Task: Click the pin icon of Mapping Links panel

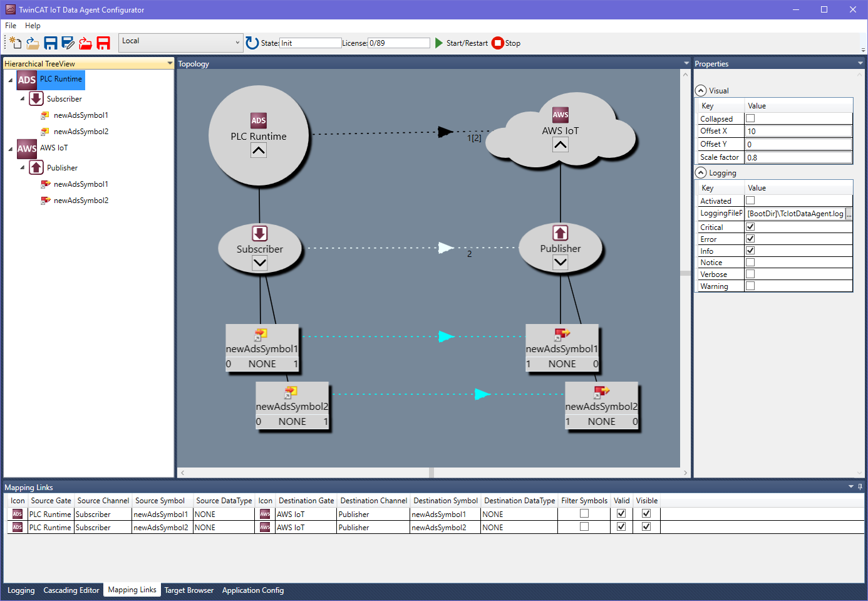Action: coord(860,487)
